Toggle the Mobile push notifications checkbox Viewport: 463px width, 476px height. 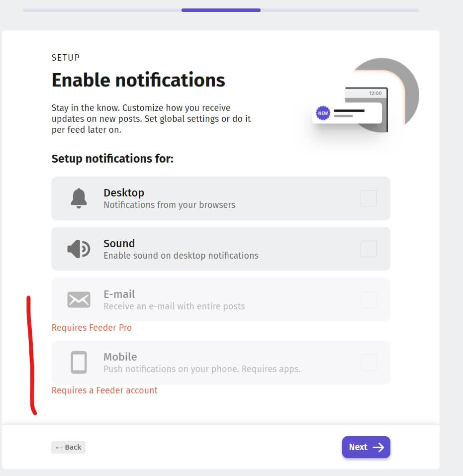[369, 362]
